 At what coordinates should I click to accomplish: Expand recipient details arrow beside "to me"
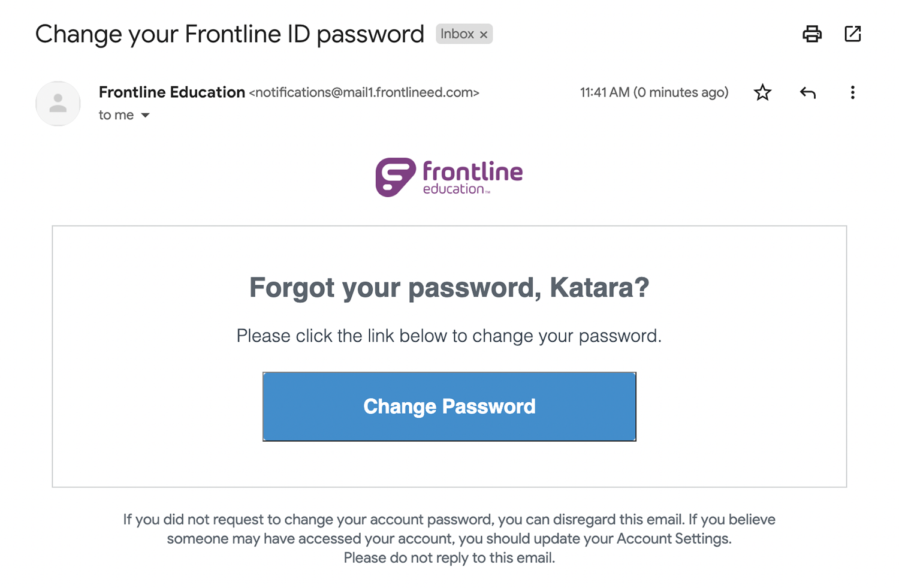145,115
